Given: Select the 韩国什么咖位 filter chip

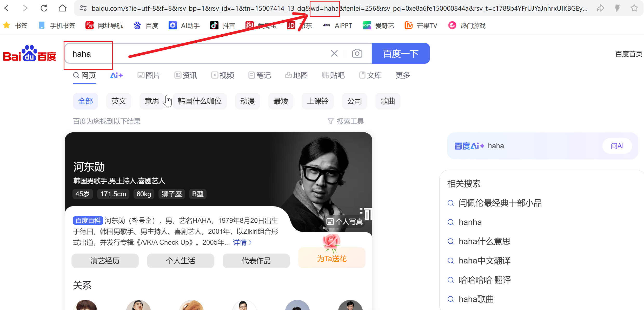Looking at the screenshot, I should click(x=200, y=101).
